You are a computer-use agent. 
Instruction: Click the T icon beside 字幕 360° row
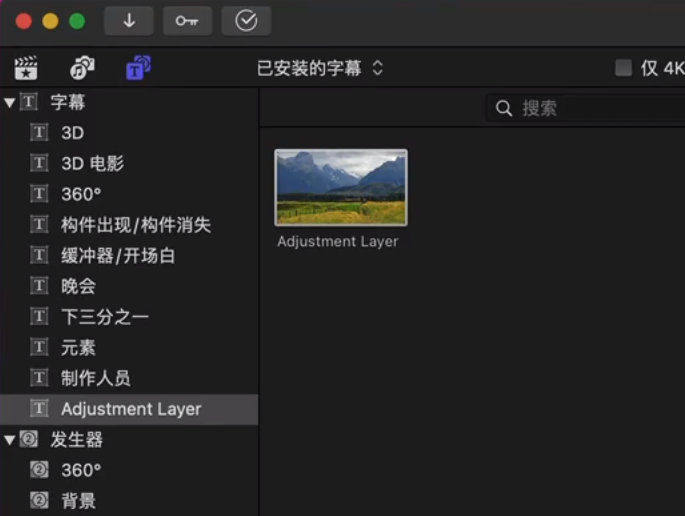pyautogui.click(x=39, y=194)
